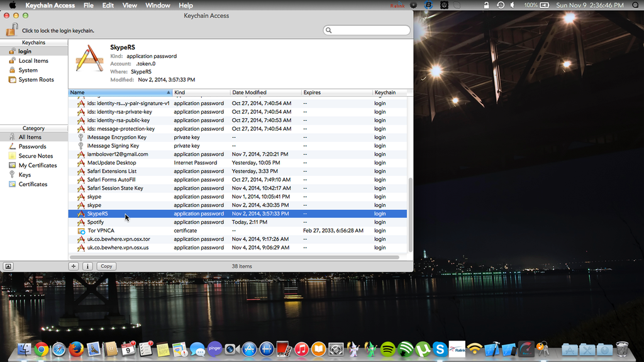Click the search field in Keychain Access
This screenshot has width=644, height=362.
[367, 30]
